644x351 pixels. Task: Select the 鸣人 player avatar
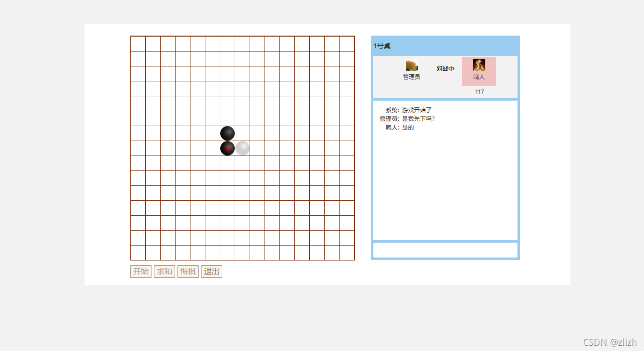click(x=479, y=65)
